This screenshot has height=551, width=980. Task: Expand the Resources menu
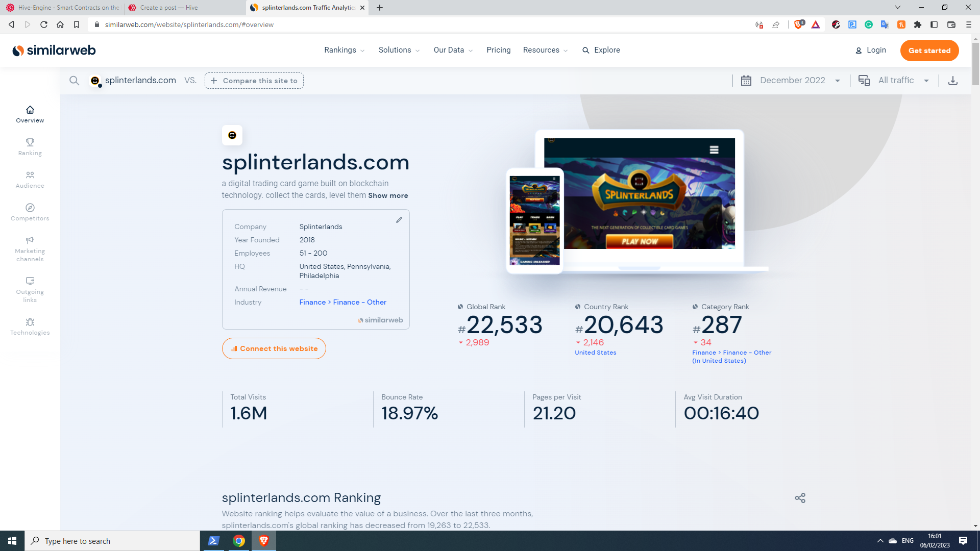[545, 50]
